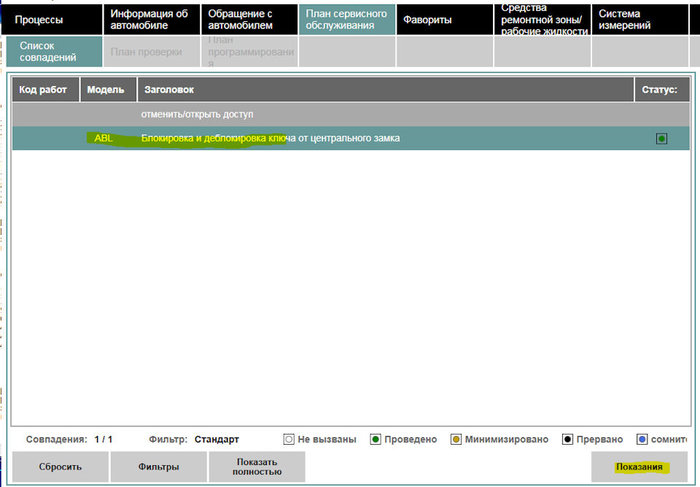The height and width of the screenshot is (487, 700).
Task: Click the 'Прервано' black legend indicator
Action: coord(567,439)
